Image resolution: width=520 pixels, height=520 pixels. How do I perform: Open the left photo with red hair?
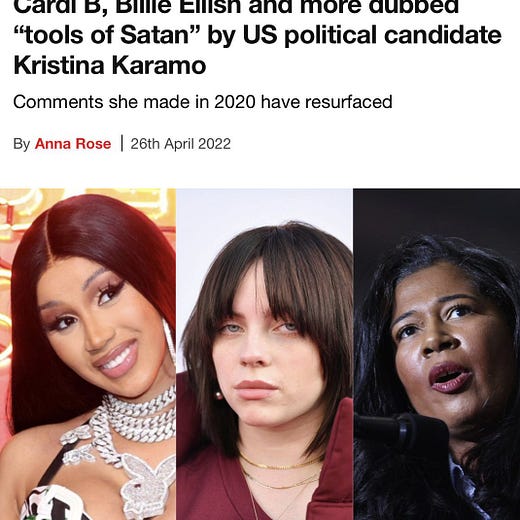(x=88, y=354)
